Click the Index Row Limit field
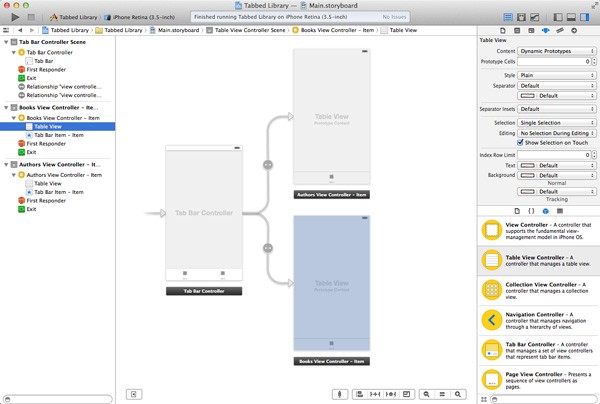The height and width of the screenshot is (404, 600). coord(554,155)
